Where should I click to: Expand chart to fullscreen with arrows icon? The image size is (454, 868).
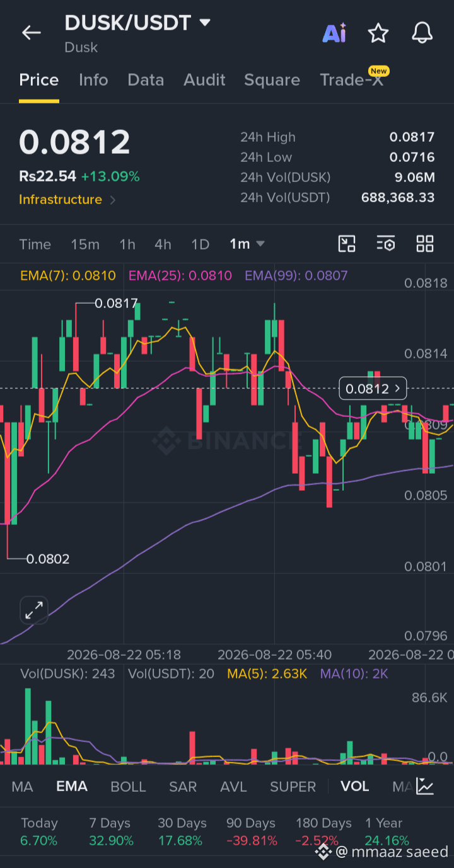pyautogui.click(x=34, y=610)
